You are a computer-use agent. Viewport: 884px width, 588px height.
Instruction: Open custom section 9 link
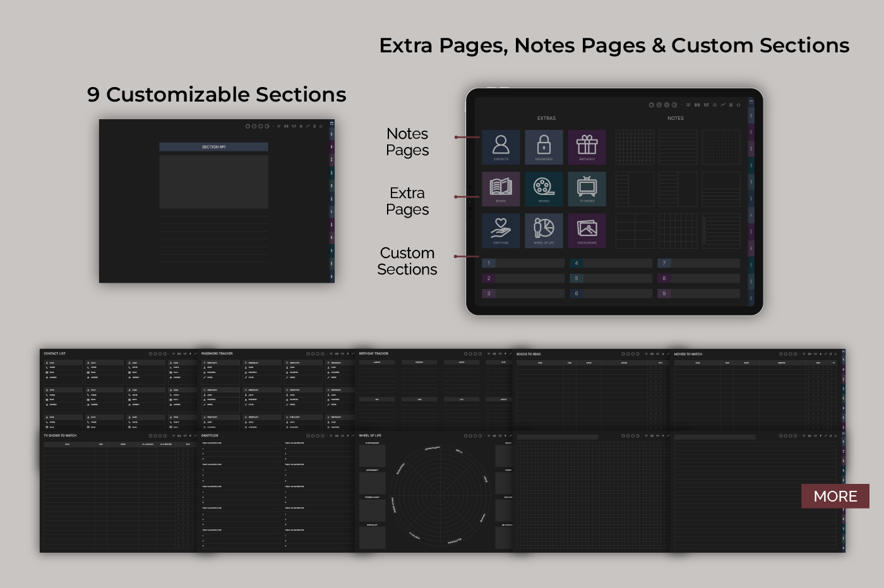tap(698, 293)
